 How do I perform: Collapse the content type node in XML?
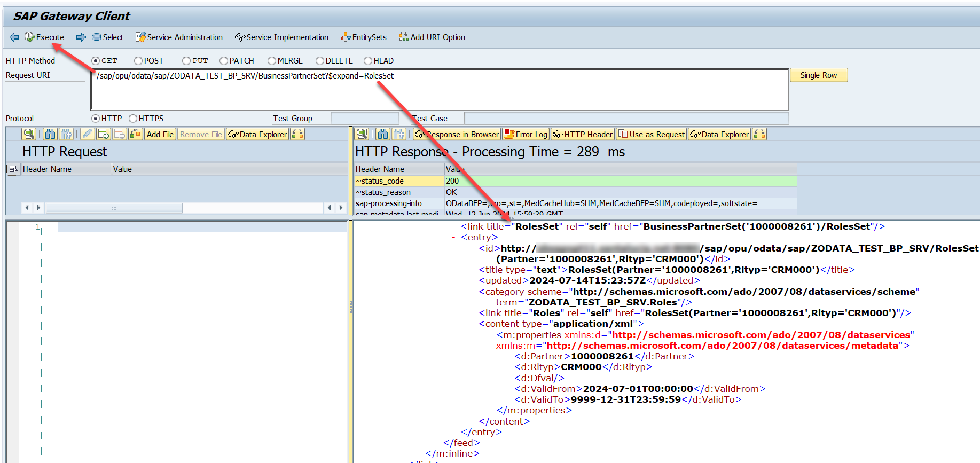coord(471,324)
